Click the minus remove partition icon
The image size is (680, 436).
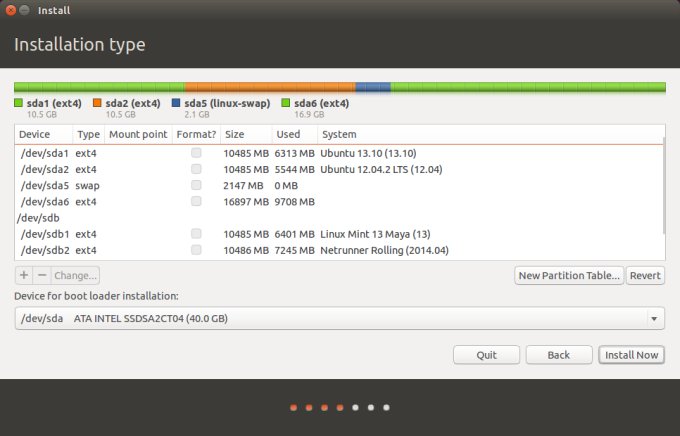42,275
